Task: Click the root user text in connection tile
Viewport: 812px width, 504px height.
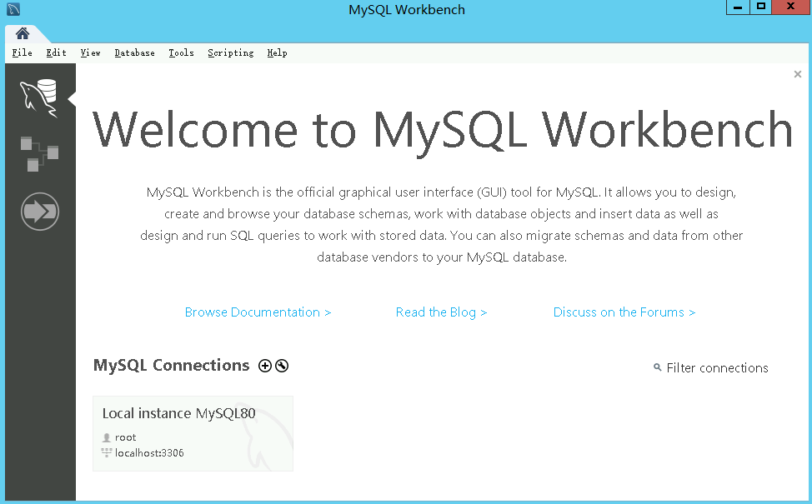Action: pyautogui.click(x=125, y=437)
